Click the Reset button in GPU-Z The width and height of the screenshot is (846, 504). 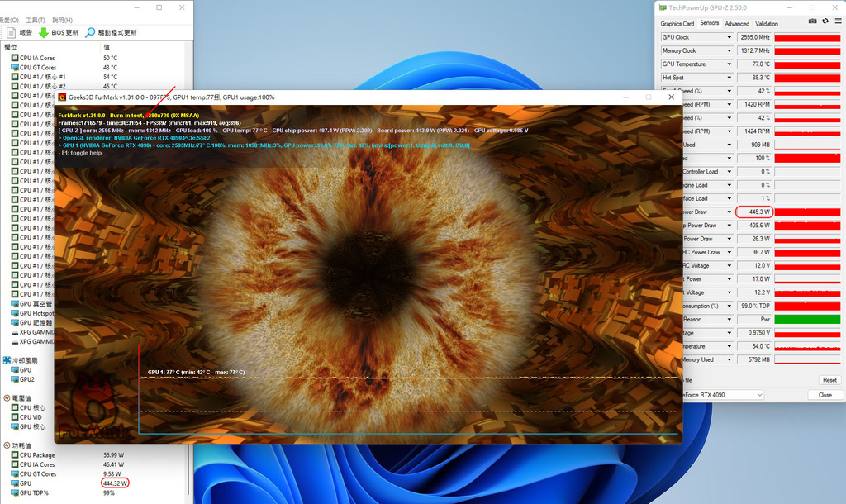(x=829, y=380)
